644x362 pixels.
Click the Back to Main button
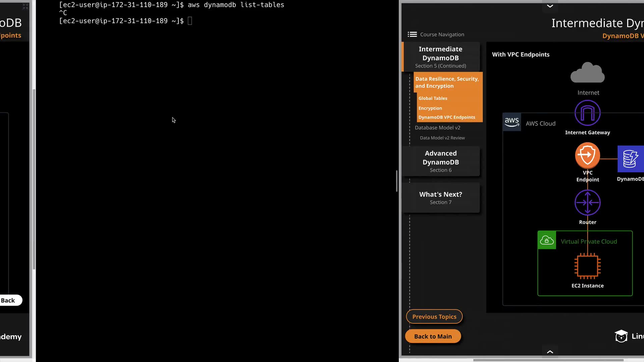(433, 337)
